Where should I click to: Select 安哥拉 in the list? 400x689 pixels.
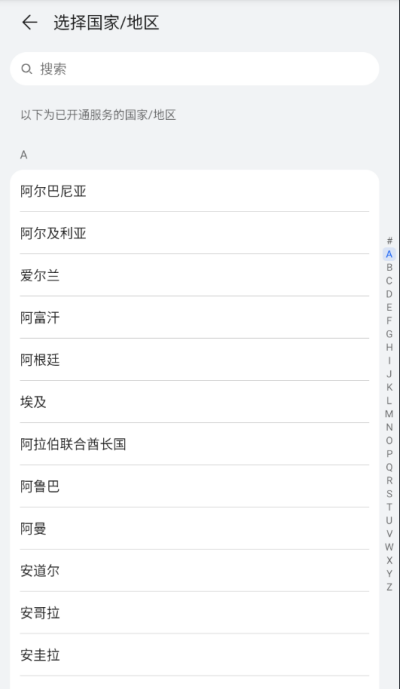tap(194, 613)
